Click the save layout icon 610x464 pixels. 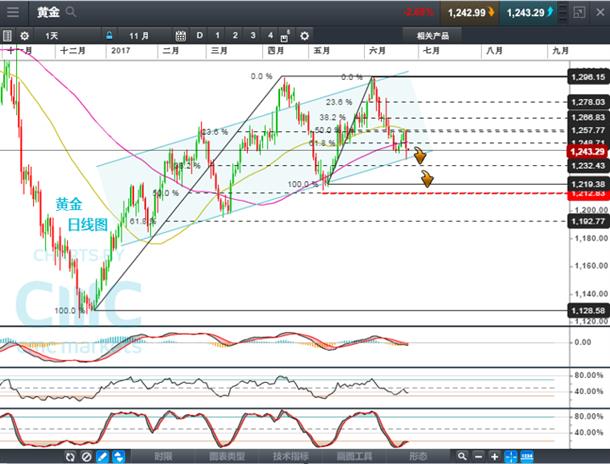285,37
